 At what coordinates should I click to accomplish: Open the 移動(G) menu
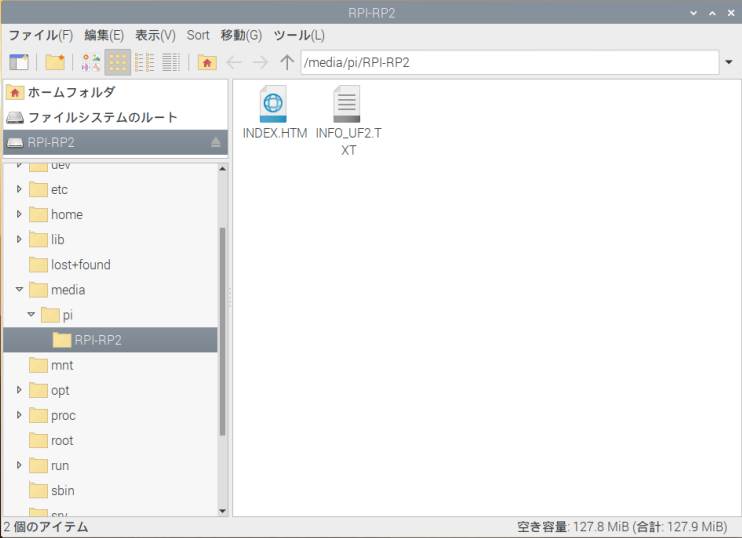pyautogui.click(x=241, y=35)
